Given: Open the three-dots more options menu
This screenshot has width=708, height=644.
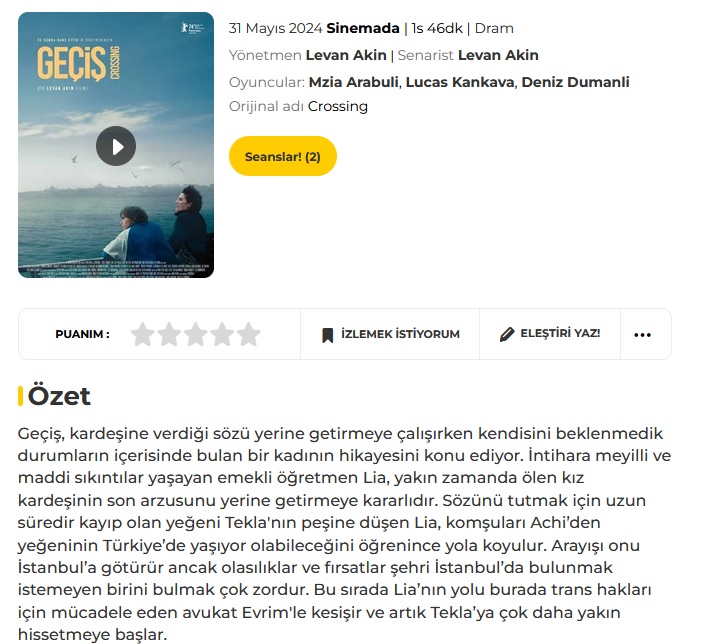Looking at the screenshot, I should [642, 335].
